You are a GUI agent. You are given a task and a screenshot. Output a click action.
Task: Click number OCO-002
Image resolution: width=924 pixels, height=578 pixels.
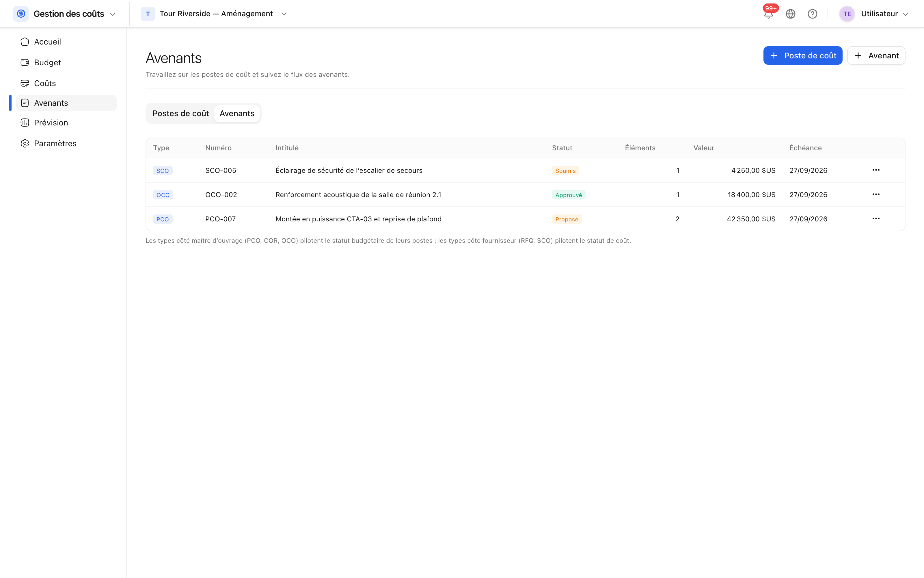(x=221, y=195)
